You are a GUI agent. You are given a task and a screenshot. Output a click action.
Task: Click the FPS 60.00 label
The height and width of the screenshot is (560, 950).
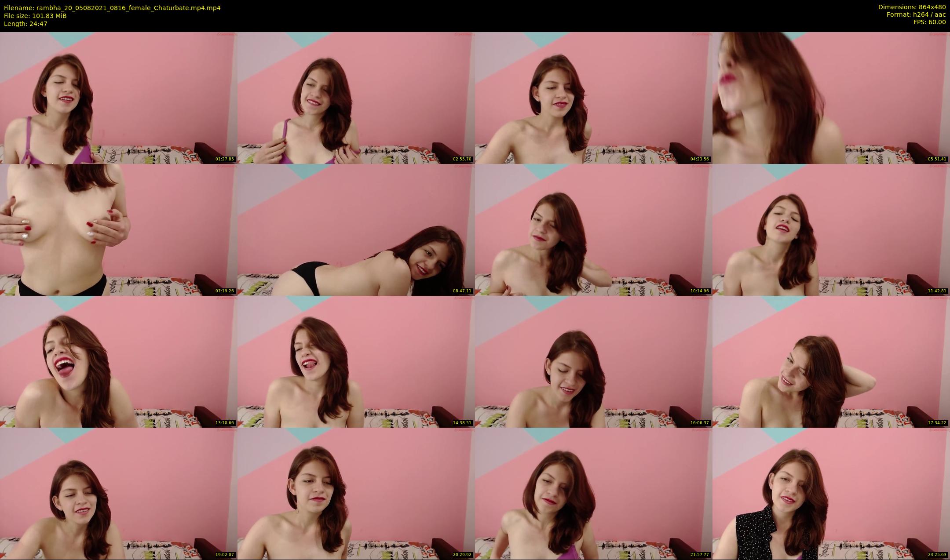pos(929,22)
